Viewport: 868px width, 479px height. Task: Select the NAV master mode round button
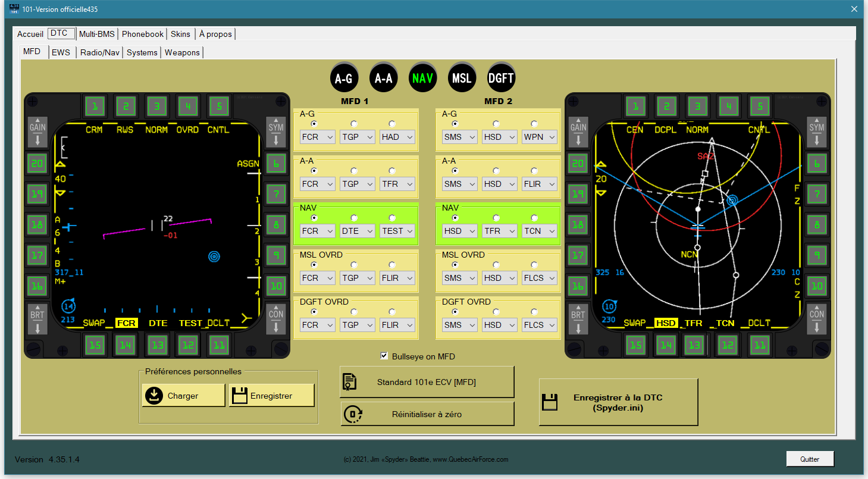click(x=422, y=77)
